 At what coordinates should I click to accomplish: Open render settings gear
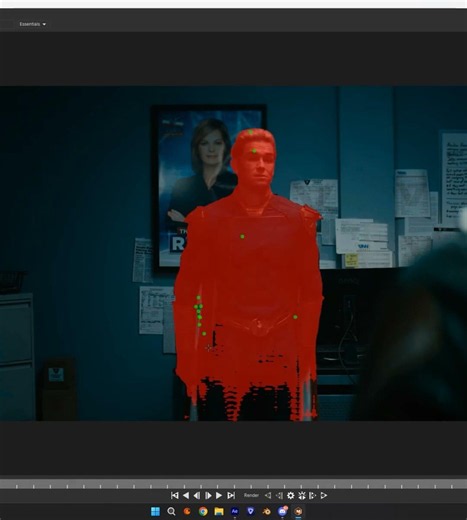coord(291,496)
